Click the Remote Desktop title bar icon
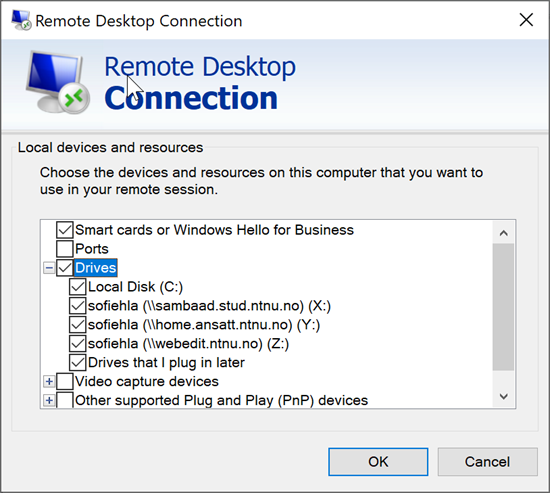The image size is (550, 493). [21, 20]
